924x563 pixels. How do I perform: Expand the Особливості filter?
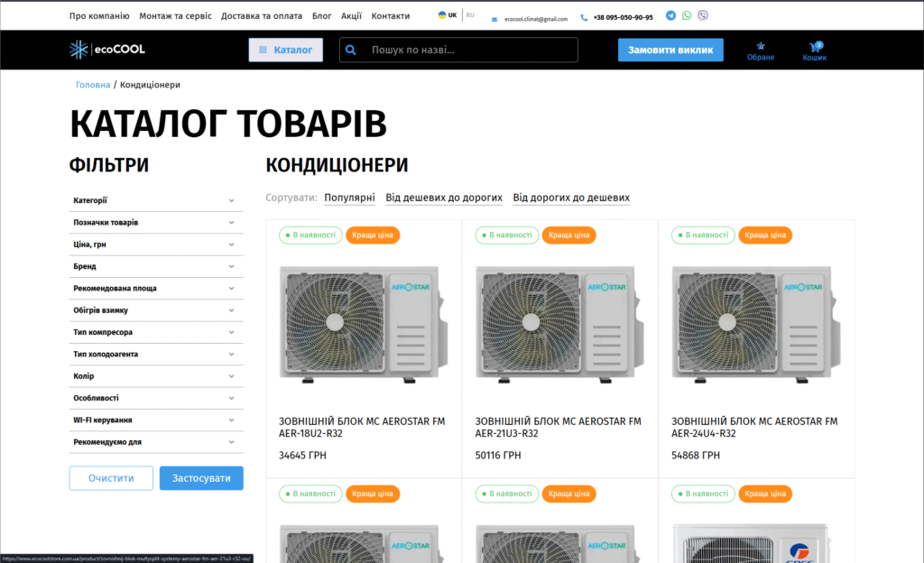[156, 398]
